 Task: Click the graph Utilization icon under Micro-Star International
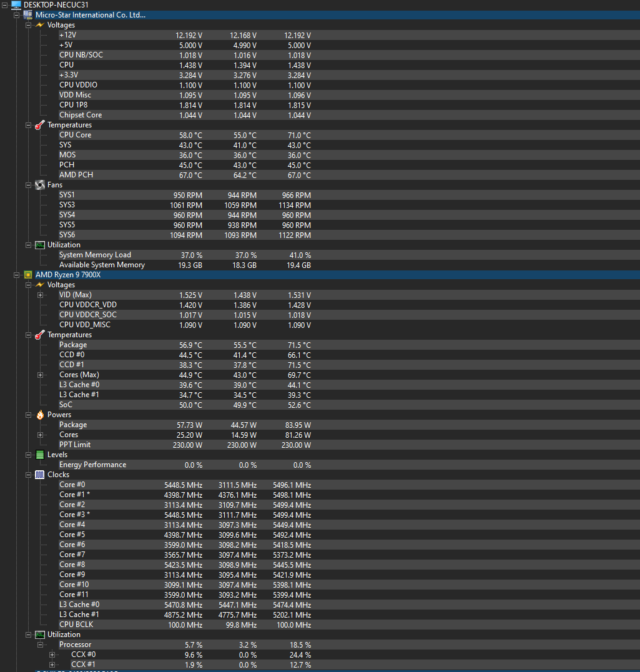(40, 245)
